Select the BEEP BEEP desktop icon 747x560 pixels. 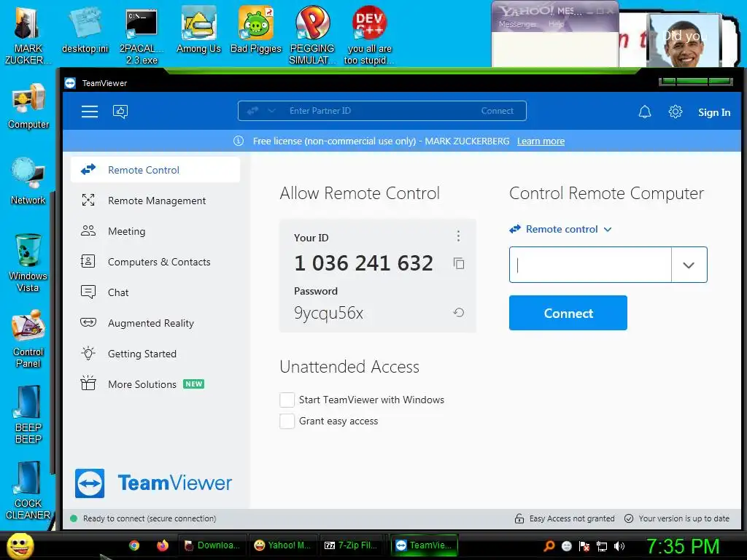tap(28, 415)
